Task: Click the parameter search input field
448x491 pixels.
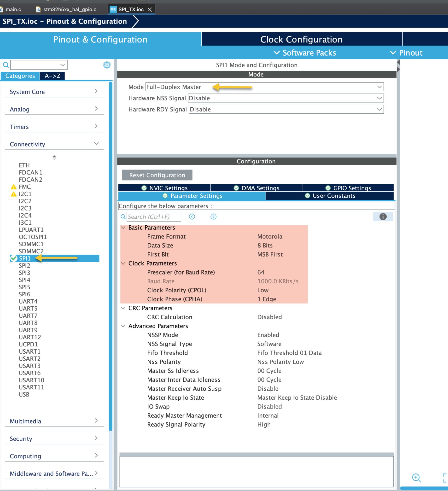Action: pos(154,216)
